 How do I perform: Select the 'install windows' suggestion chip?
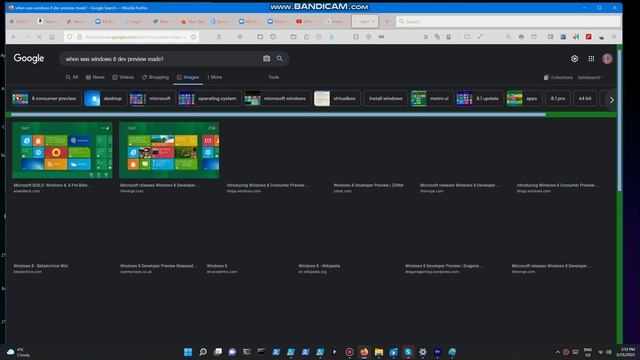tap(386, 99)
